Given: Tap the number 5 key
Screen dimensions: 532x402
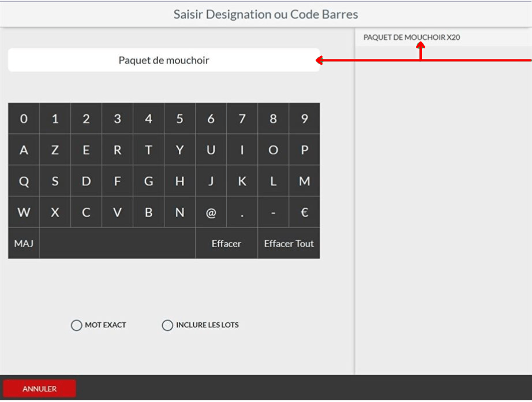Looking at the screenshot, I should click(x=179, y=118).
